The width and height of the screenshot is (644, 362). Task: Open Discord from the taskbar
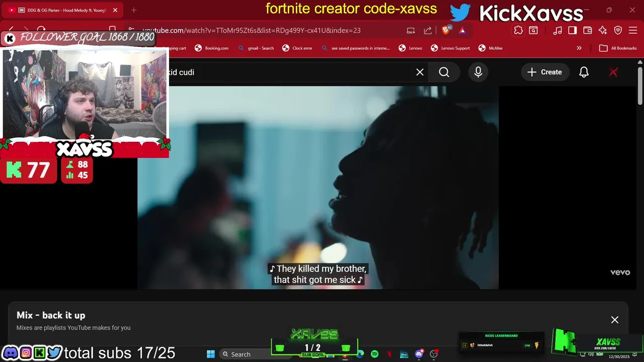[x=419, y=354]
